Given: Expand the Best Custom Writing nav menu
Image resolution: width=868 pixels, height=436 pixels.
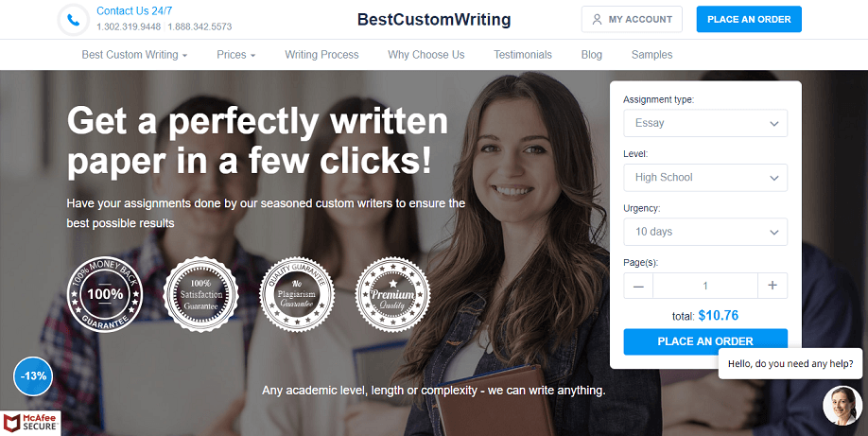Looking at the screenshot, I should pyautogui.click(x=134, y=54).
